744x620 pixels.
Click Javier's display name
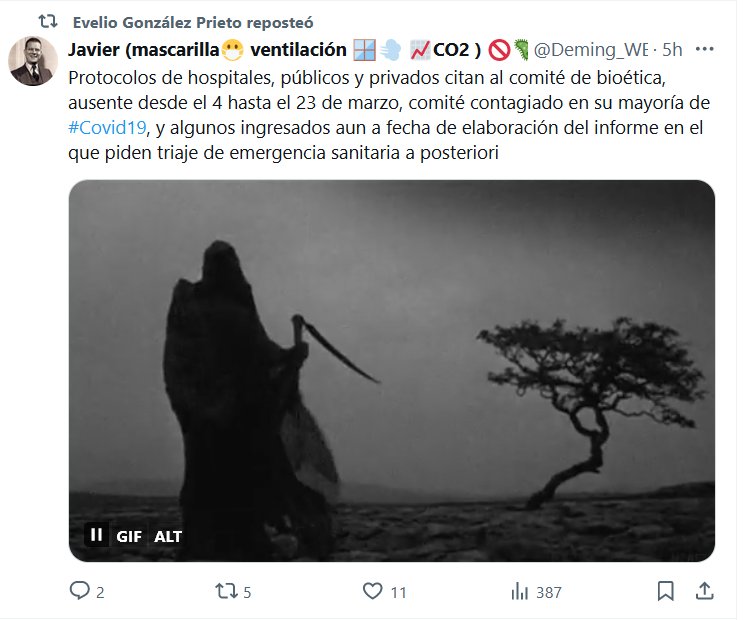tap(274, 49)
